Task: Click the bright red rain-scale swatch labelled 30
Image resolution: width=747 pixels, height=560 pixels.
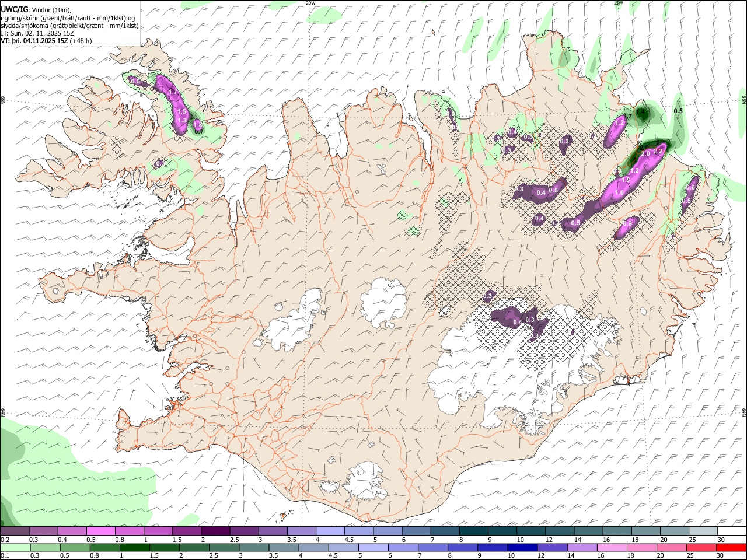Action: [731, 547]
